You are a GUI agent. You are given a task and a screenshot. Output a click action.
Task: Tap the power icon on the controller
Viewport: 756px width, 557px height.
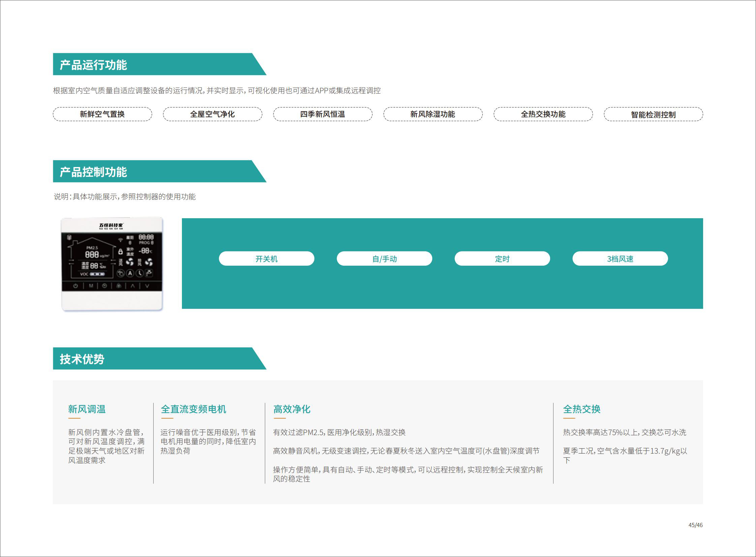pos(75,286)
